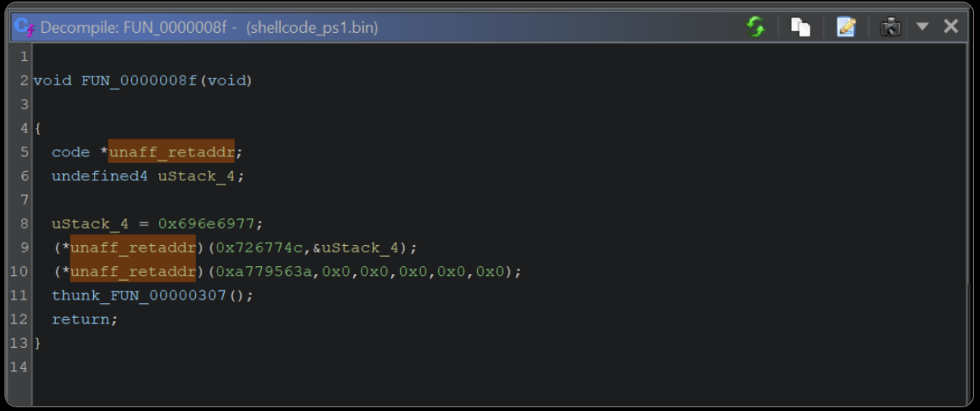This screenshot has height=411, width=980.
Task: Click the hash value 0x726774c
Action: [259, 248]
